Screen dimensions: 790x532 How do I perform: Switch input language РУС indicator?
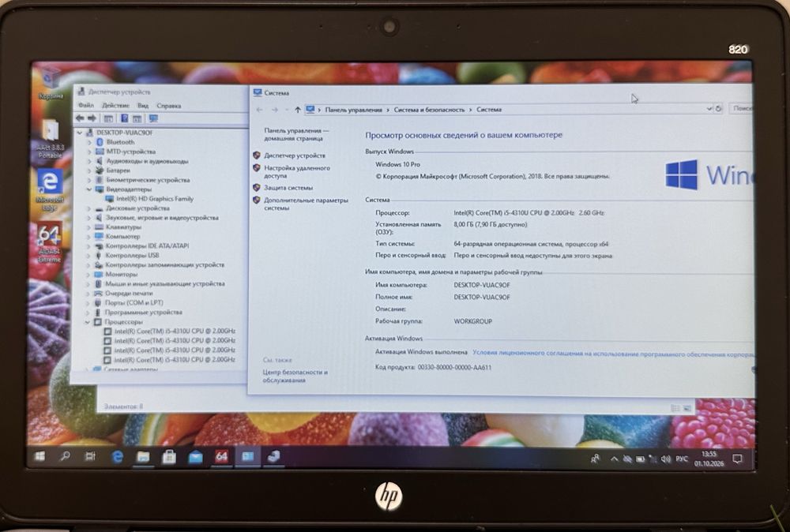point(682,459)
